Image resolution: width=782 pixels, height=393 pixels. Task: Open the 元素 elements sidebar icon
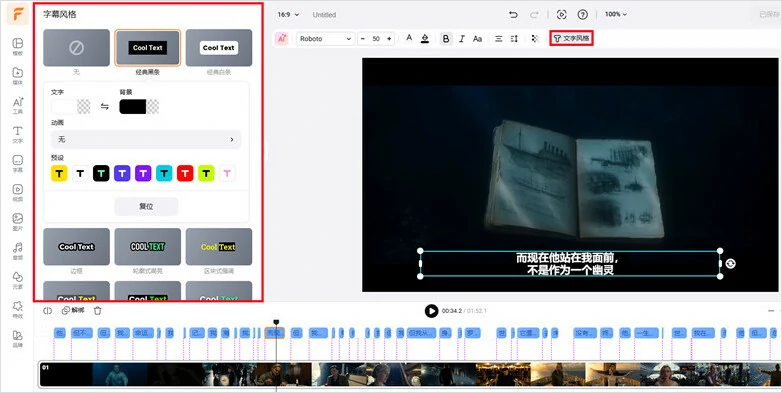(17, 279)
